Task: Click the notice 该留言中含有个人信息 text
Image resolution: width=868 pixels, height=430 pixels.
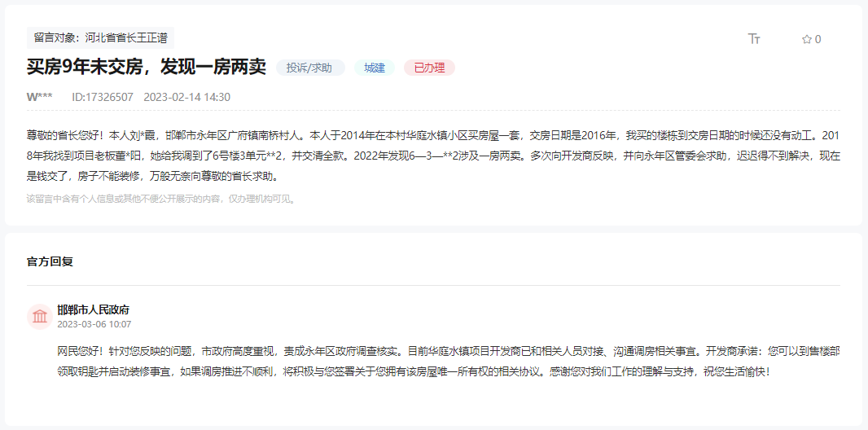Action: coord(162,200)
